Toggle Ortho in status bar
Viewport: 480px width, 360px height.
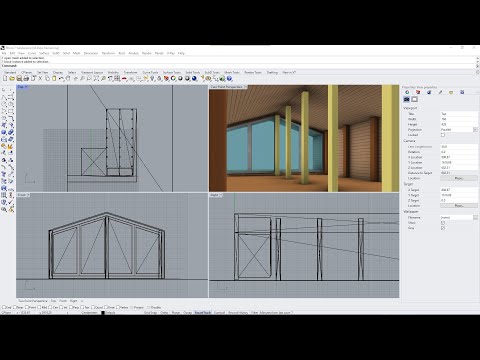point(165,313)
